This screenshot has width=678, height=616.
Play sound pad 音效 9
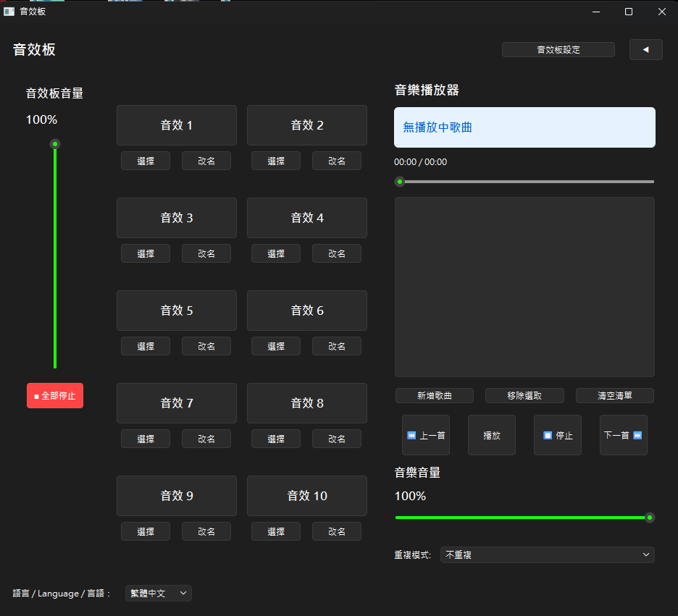tap(177, 496)
